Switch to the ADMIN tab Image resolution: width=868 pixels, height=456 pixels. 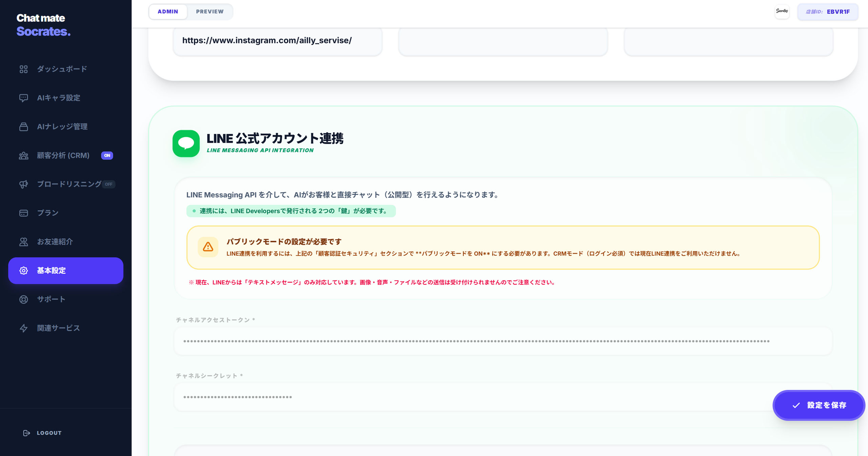tap(168, 12)
